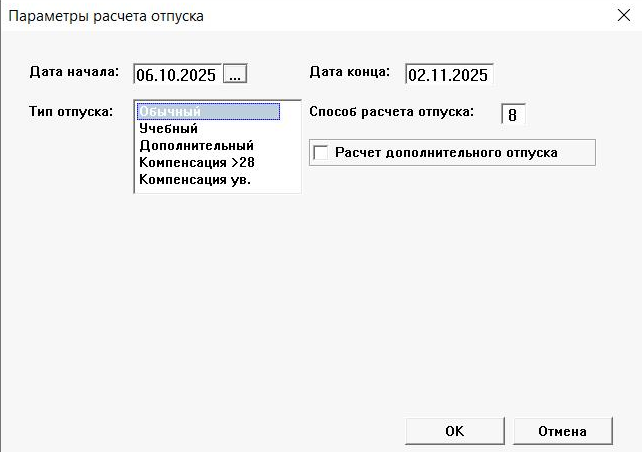Focus the Способ расчета отпуска value box
642x452 pixels.
[x=512, y=114]
